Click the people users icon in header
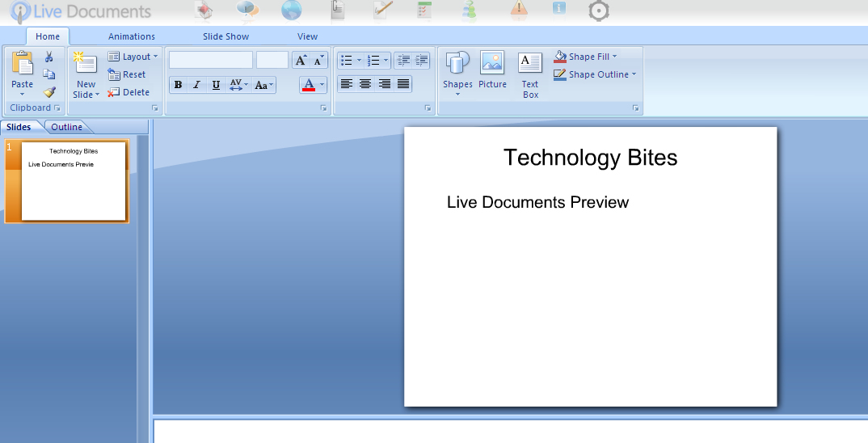Image resolution: width=868 pixels, height=443 pixels. pos(470,11)
